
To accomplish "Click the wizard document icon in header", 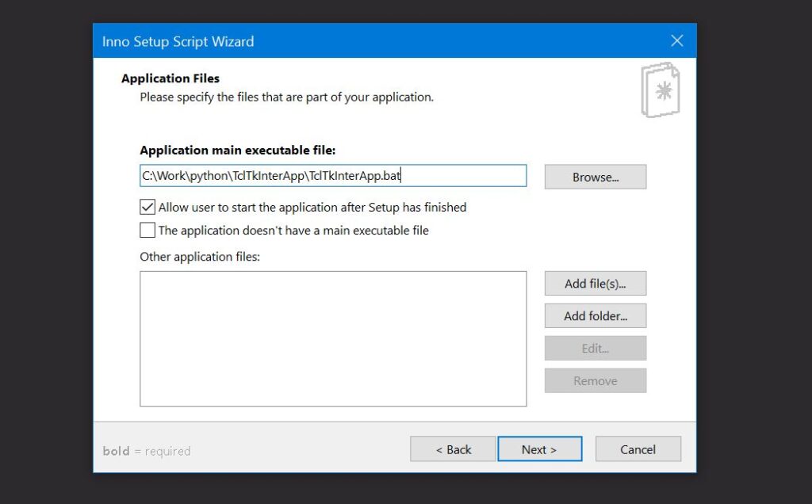I will tap(661, 90).
